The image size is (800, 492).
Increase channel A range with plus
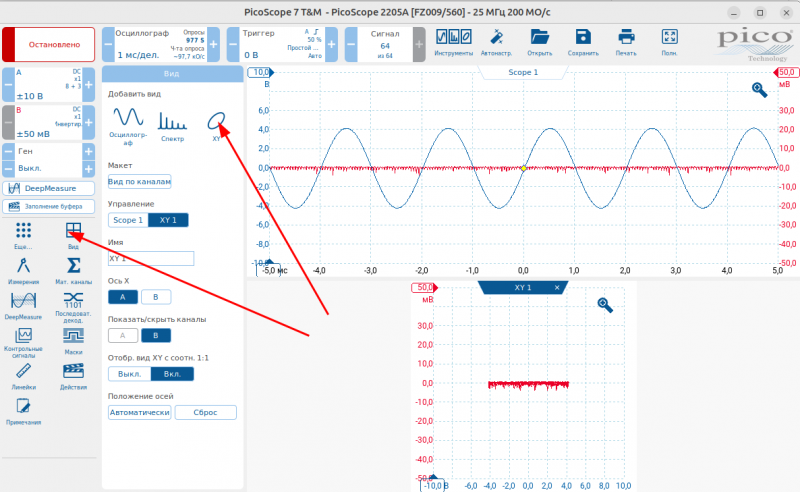pyautogui.click(x=89, y=85)
